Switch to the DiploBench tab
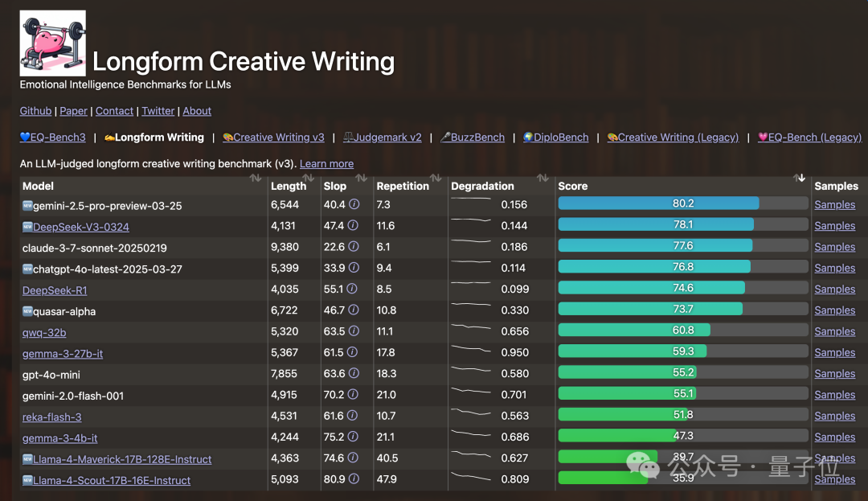This screenshot has width=868, height=501. (556, 138)
